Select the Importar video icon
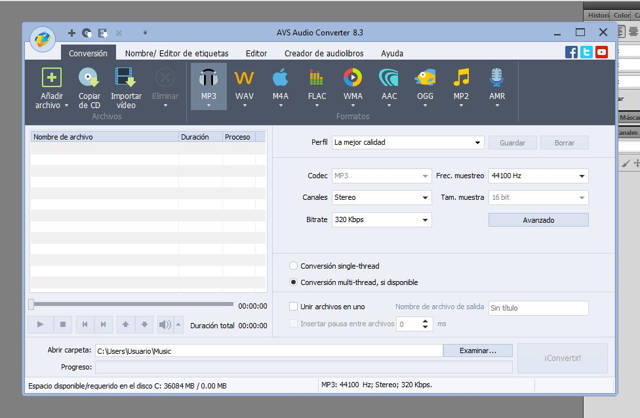 125,78
